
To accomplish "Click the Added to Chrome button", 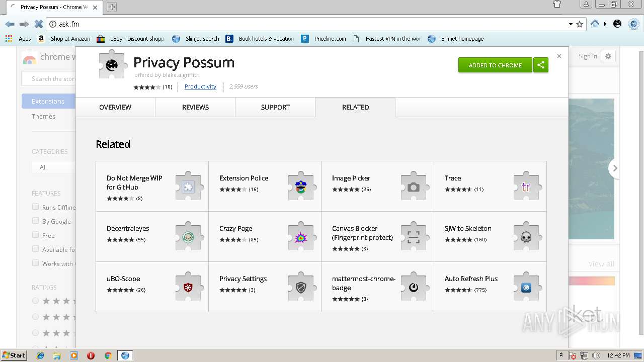I will tap(495, 65).
